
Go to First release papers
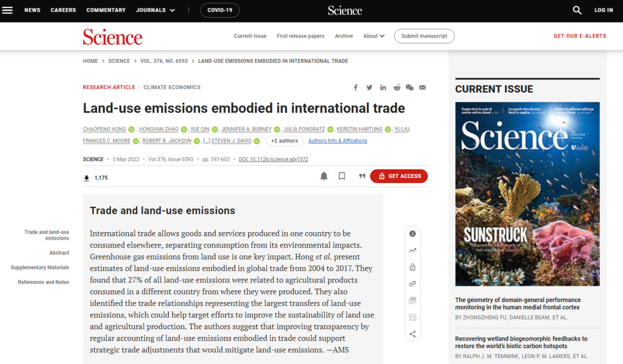pyautogui.click(x=301, y=36)
